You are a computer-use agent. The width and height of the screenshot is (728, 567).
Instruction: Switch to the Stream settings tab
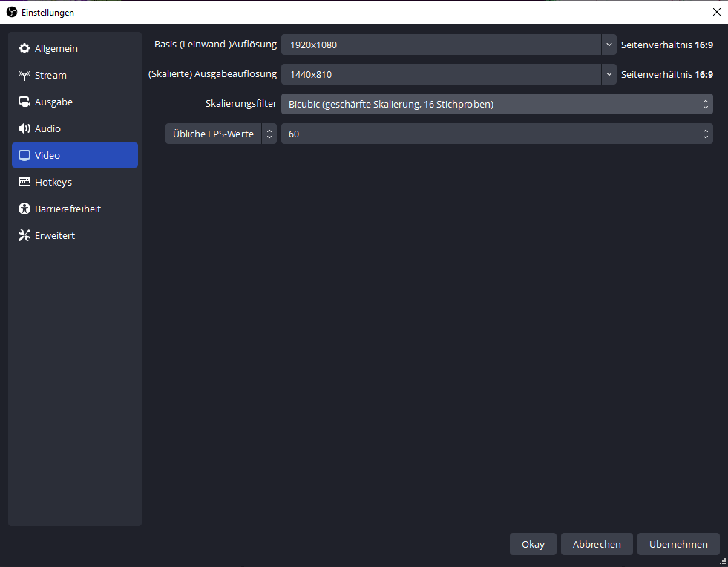50,76
